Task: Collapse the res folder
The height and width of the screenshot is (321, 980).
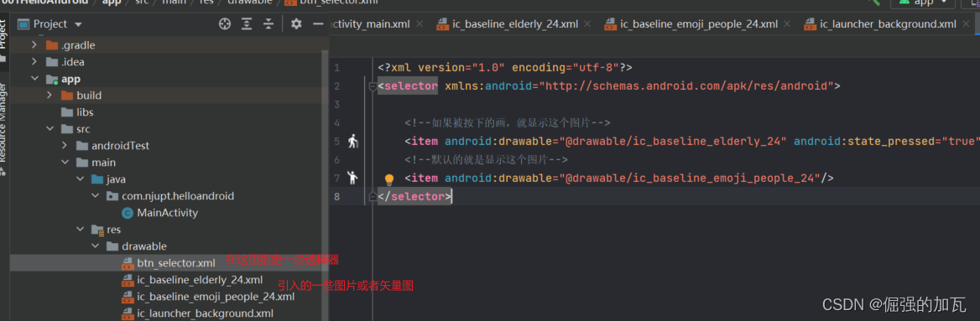Action: coord(80,229)
